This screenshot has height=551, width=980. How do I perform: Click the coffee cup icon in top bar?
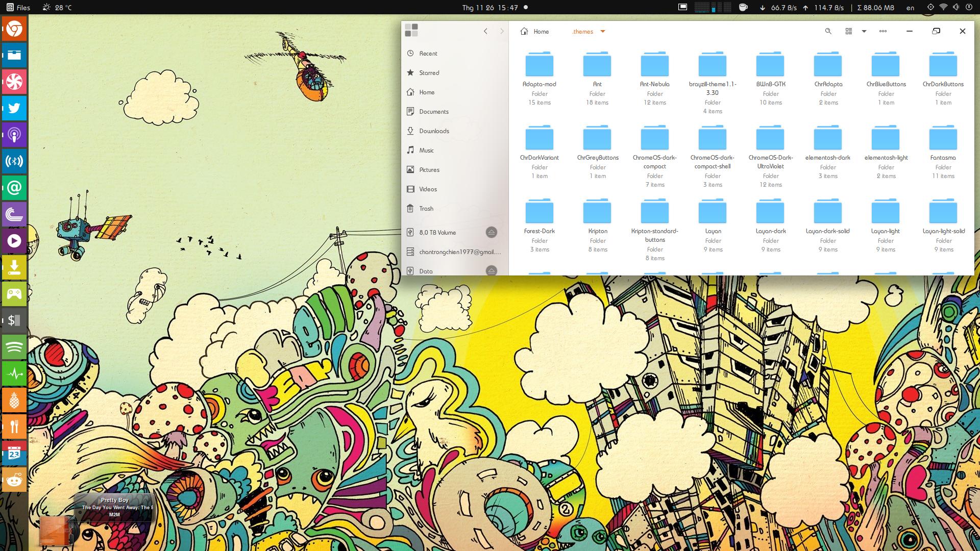click(743, 7)
